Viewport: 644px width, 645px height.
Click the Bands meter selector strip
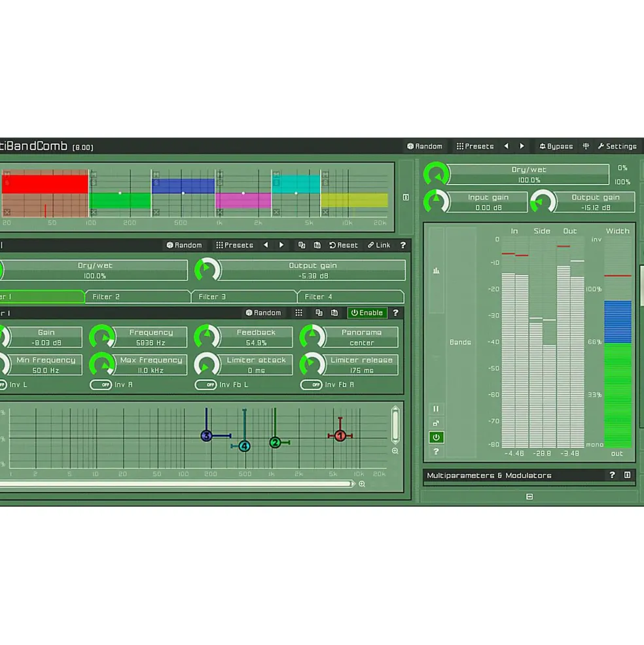pyautogui.click(x=460, y=342)
